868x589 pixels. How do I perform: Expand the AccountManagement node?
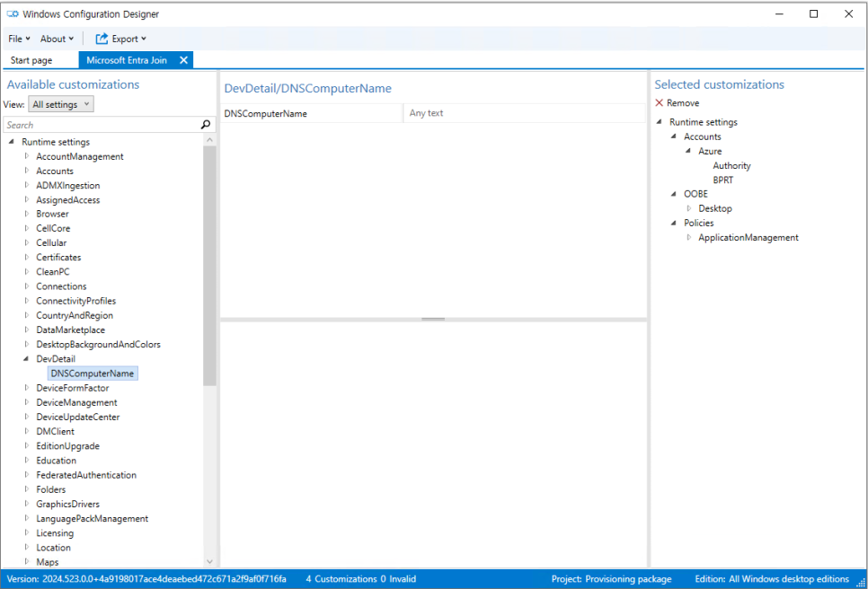pyautogui.click(x=27, y=156)
